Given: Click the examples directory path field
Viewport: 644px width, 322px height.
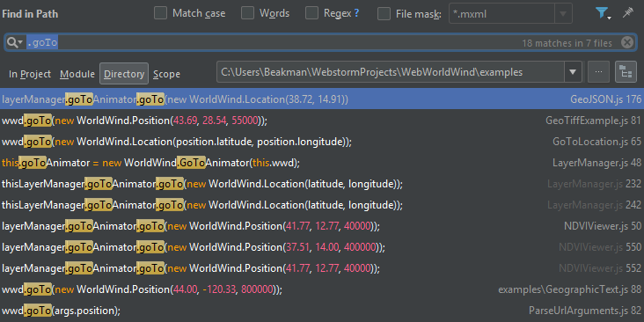Looking at the screenshot, I should pos(391,72).
